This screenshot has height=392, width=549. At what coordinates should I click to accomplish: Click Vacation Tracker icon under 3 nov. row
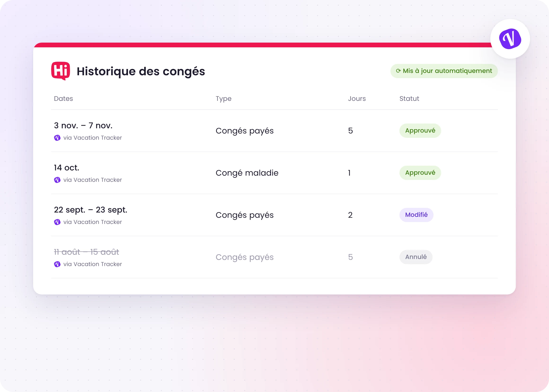(x=57, y=138)
